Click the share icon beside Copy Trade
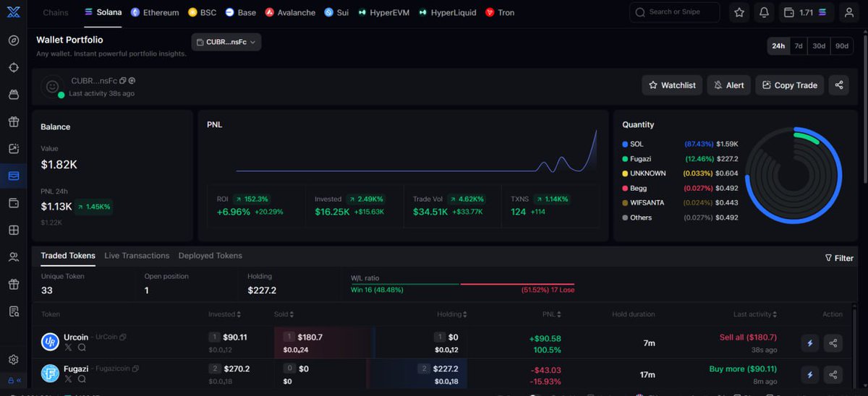The image size is (868, 396). point(839,85)
